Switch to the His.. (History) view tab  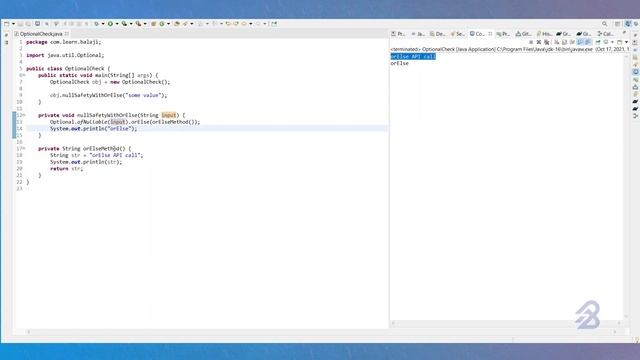[x=544, y=34]
